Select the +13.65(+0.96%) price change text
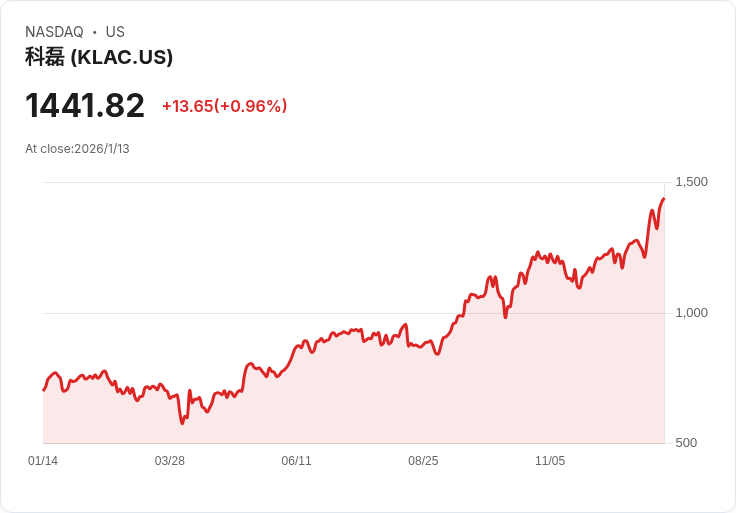The height and width of the screenshot is (513, 736). 224,106
